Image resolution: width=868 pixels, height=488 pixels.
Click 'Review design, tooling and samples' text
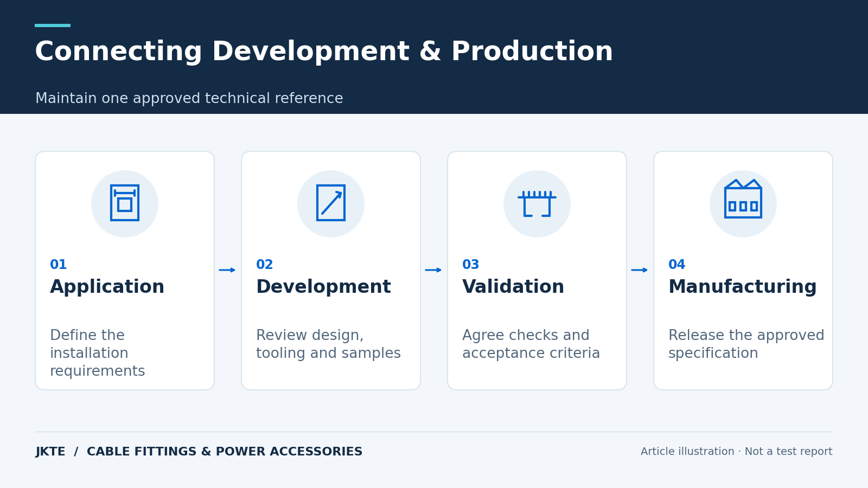point(328,344)
